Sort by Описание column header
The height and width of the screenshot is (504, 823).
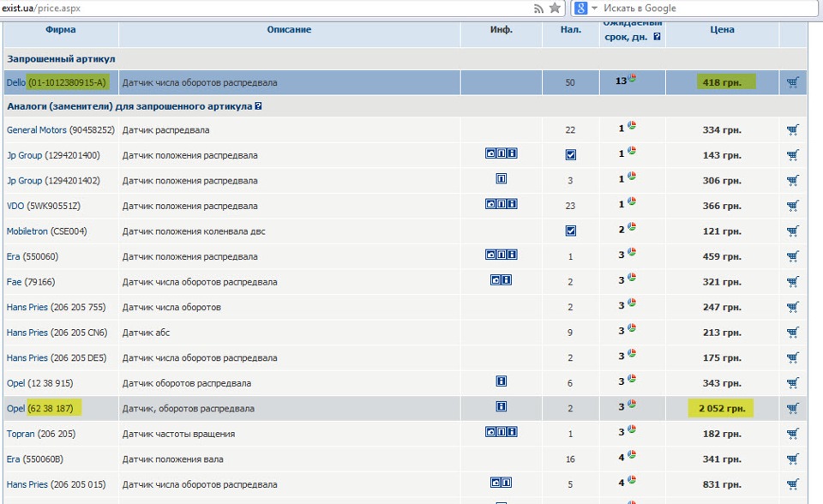tap(289, 29)
